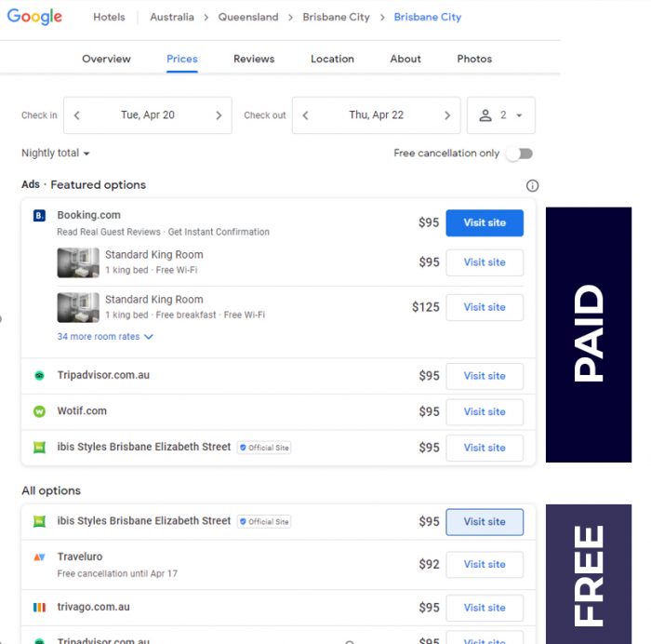The image size is (651, 644).
Task: Click the Thu, Apr 22 check-out date
Action: 376,115
